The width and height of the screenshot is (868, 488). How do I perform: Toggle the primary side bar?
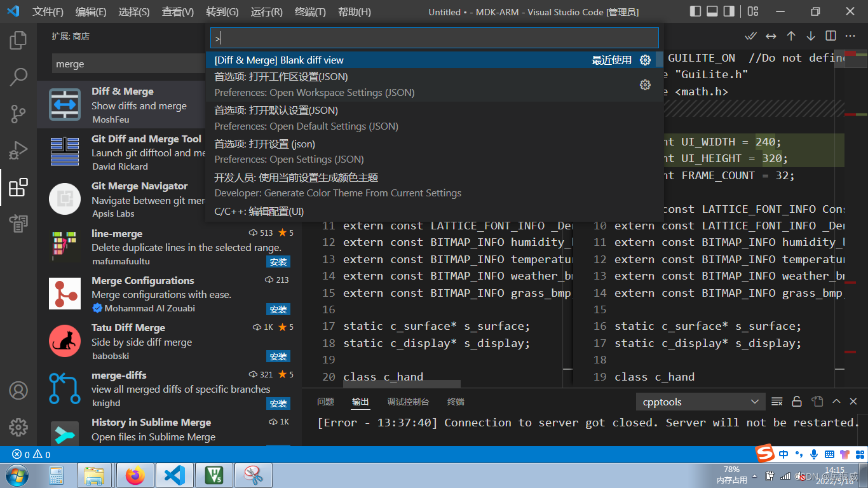click(696, 11)
